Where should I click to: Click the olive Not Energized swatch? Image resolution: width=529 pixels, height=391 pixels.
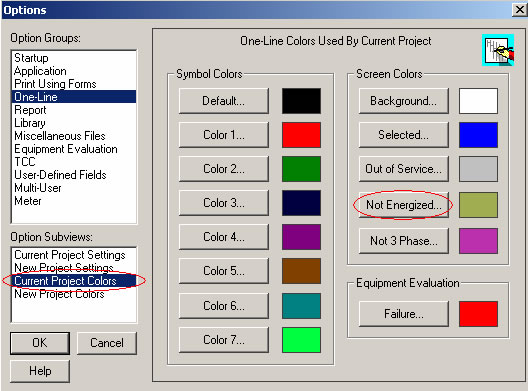pos(478,205)
